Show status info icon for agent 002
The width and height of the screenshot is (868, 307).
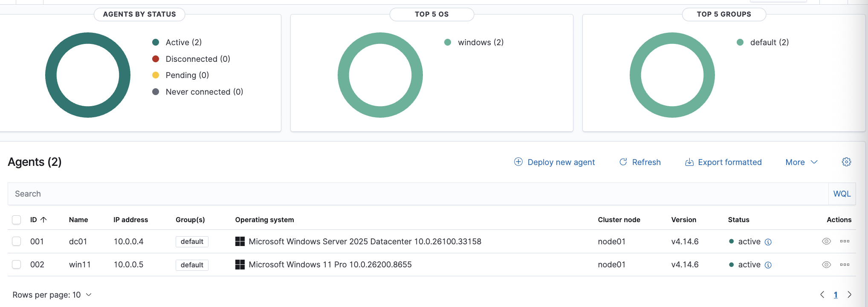(x=768, y=265)
